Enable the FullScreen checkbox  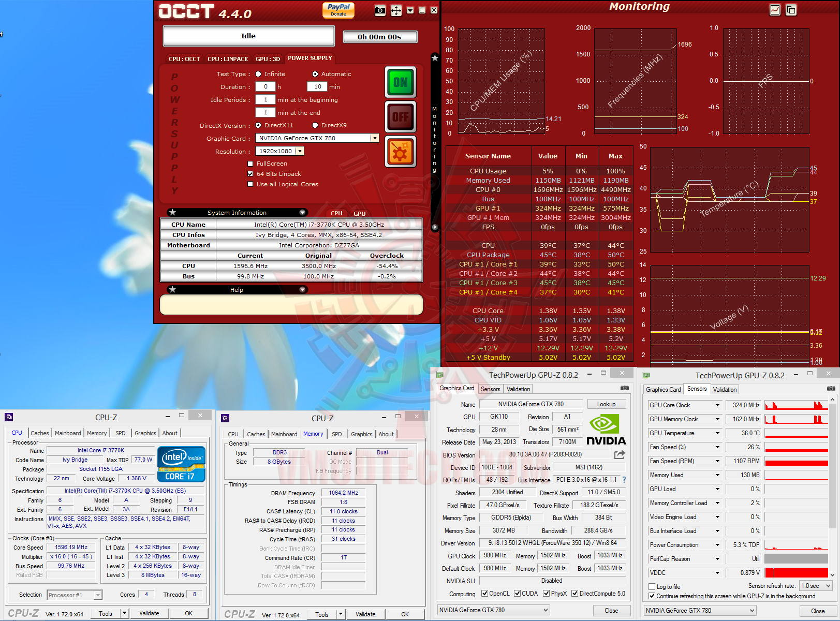250,164
